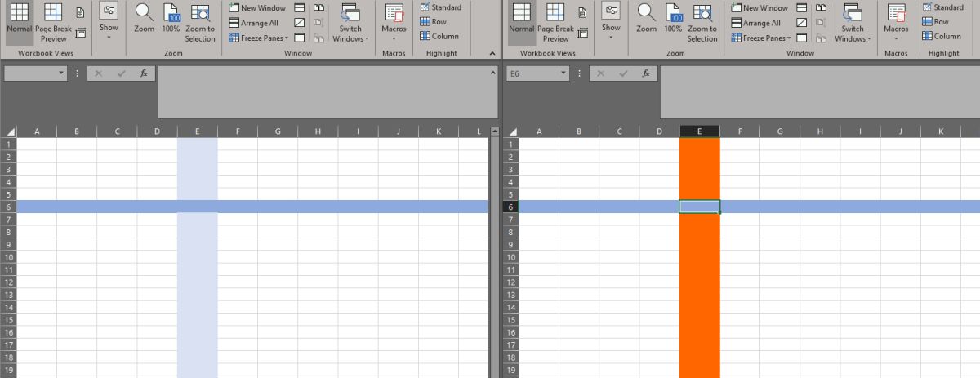
Task: Enable Row highlight in the left window
Action: click(x=433, y=22)
